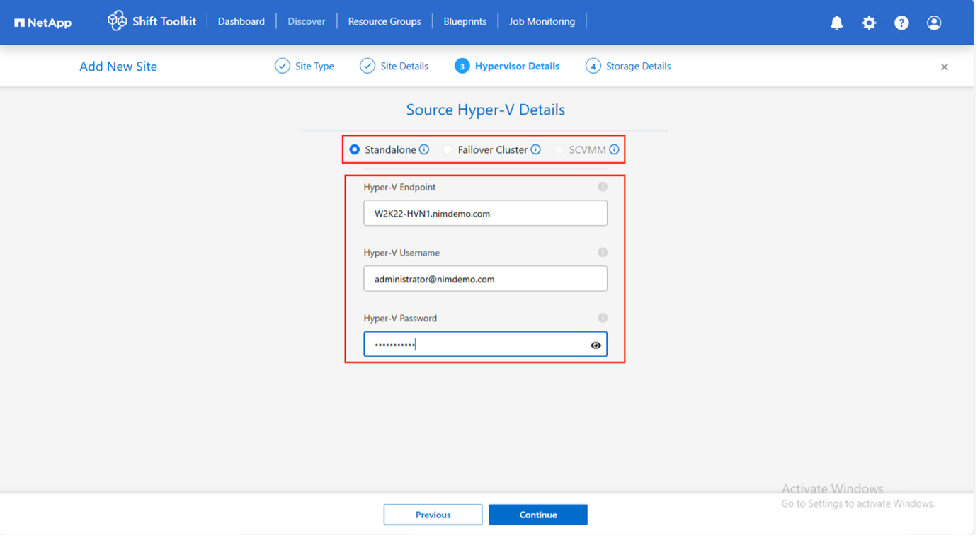The height and width of the screenshot is (538, 980).
Task: Open the user account profile icon
Action: pyautogui.click(x=934, y=23)
